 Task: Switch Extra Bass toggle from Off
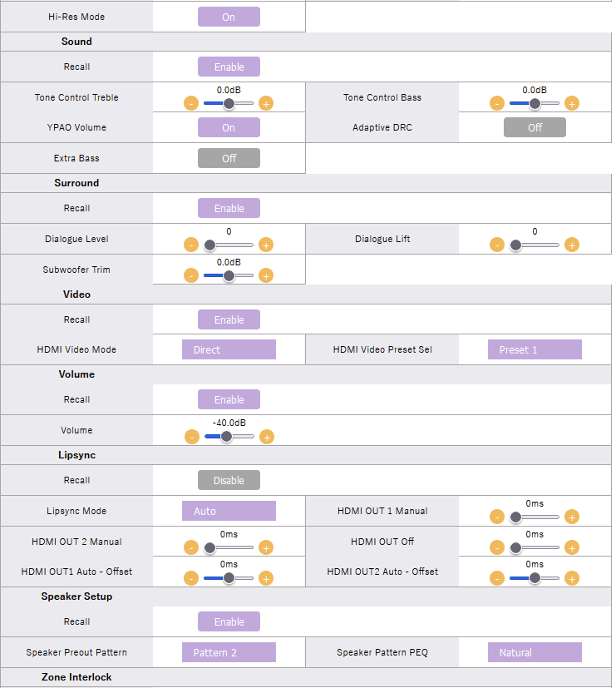pyautogui.click(x=229, y=158)
